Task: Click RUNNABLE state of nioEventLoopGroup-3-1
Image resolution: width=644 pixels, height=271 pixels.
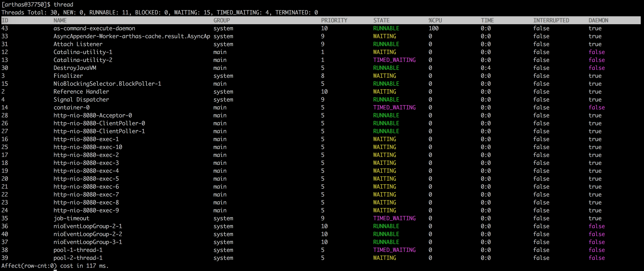Action: (386, 242)
